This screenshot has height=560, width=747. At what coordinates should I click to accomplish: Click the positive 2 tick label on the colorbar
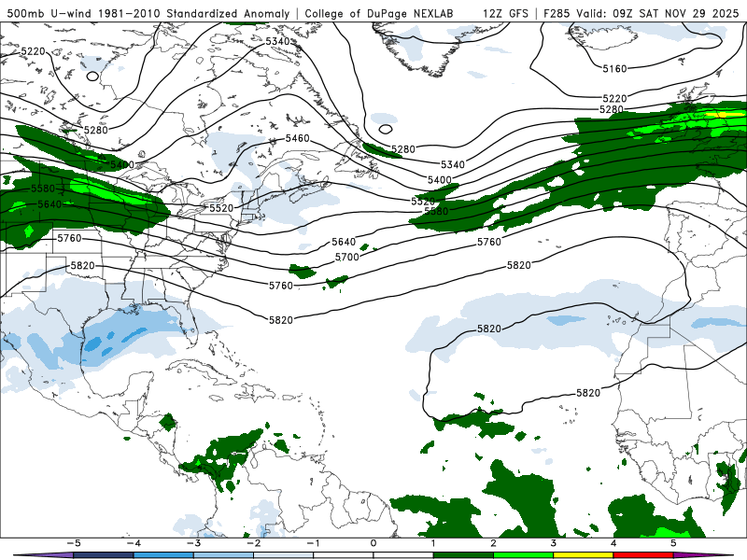pyautogui.click(x=494, y=543)
